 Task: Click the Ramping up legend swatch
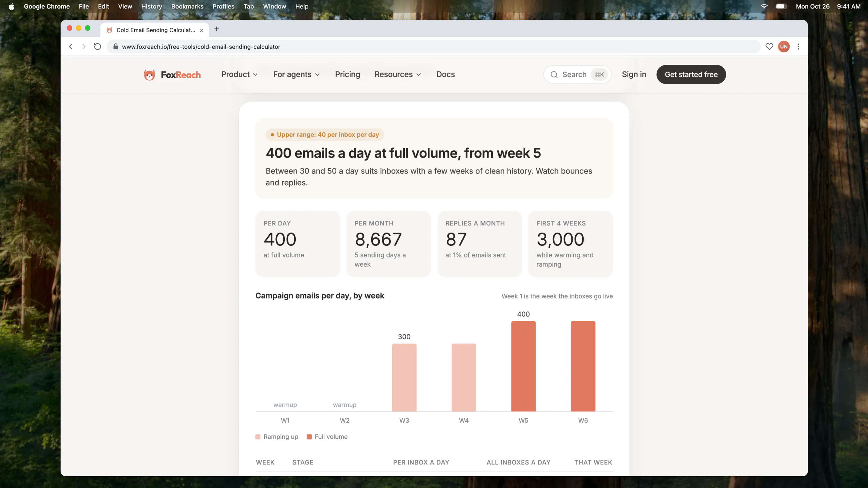(x=258, y=437)
